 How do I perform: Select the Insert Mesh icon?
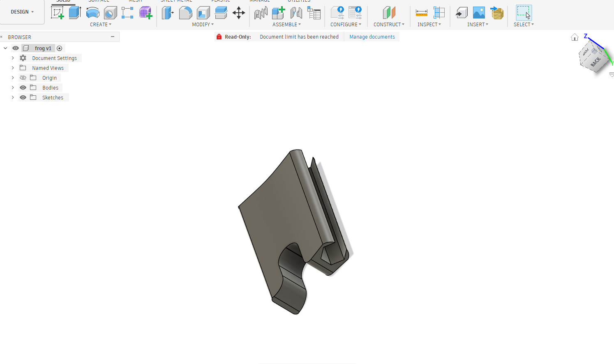click(497, 13)
